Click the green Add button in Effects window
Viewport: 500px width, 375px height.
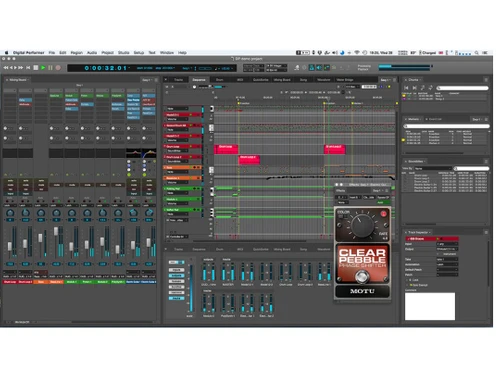[x=382, y=202]
